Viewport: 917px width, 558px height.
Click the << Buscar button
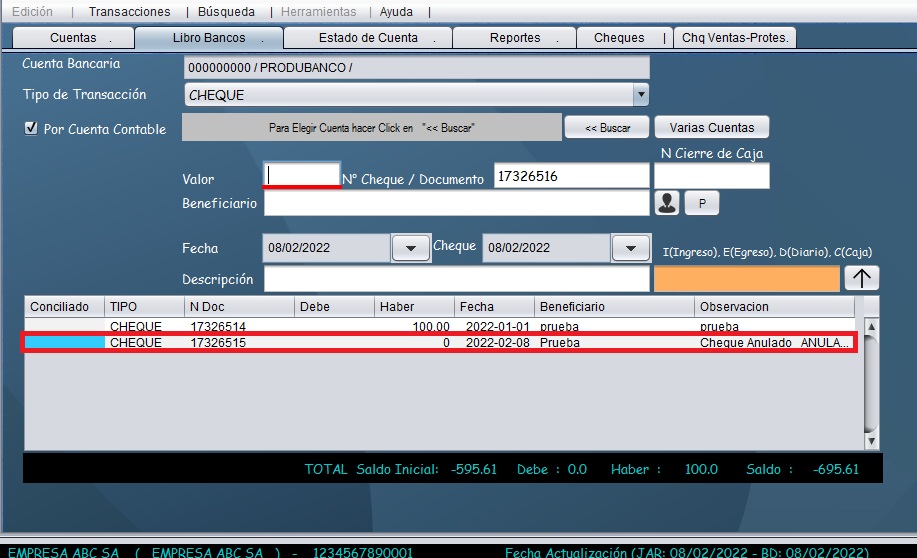click(x=607, y=128)
